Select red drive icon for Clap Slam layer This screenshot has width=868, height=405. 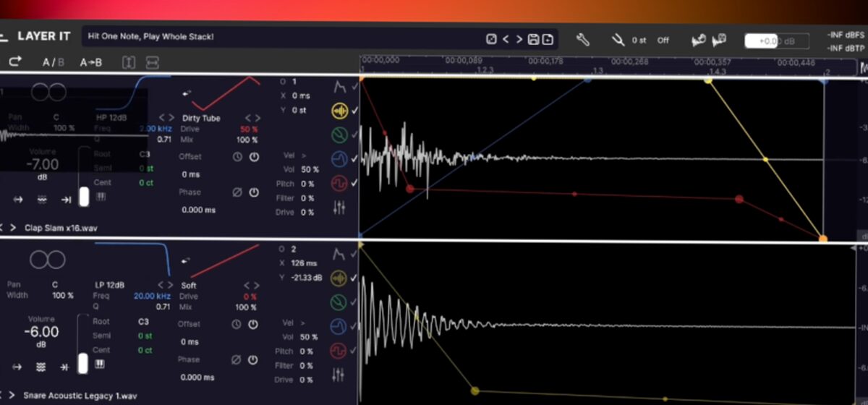point(339,184)
